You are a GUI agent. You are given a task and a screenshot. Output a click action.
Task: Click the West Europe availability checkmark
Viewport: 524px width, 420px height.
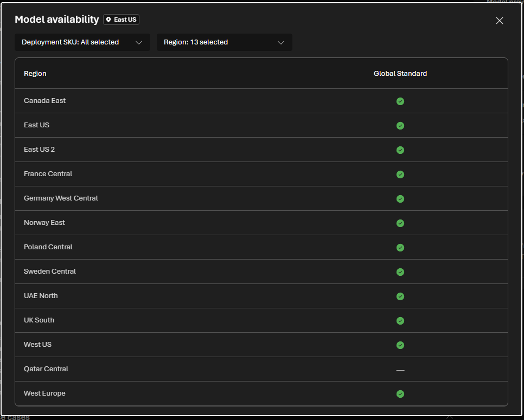pos(400,394)
